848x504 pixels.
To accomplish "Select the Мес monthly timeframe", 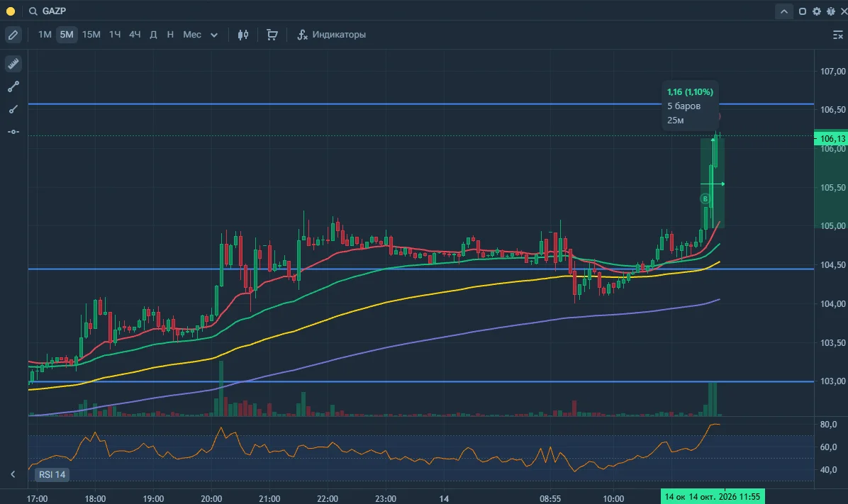I will click(192, 35).
